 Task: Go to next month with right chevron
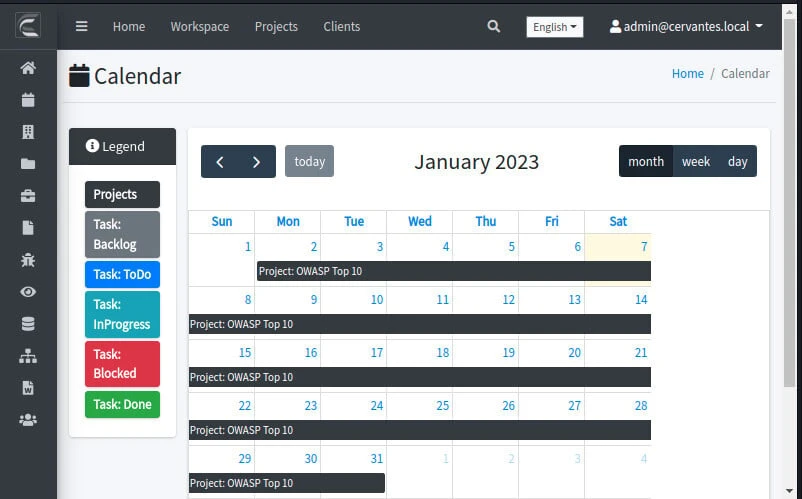256,162
